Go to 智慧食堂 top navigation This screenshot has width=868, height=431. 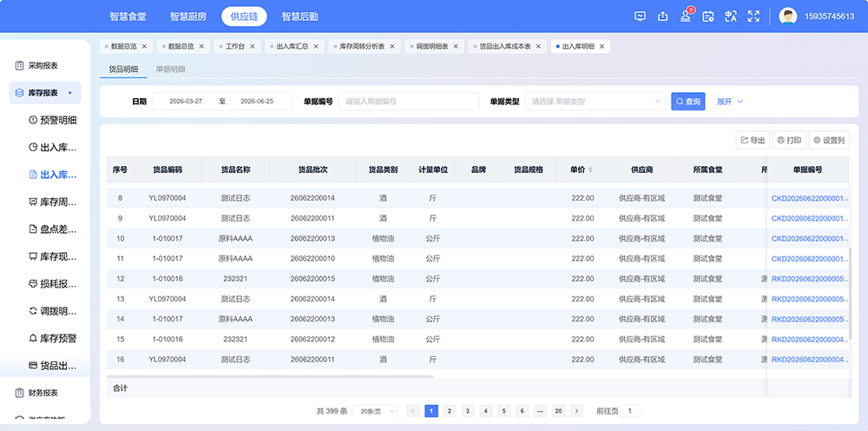click(128, 17)
